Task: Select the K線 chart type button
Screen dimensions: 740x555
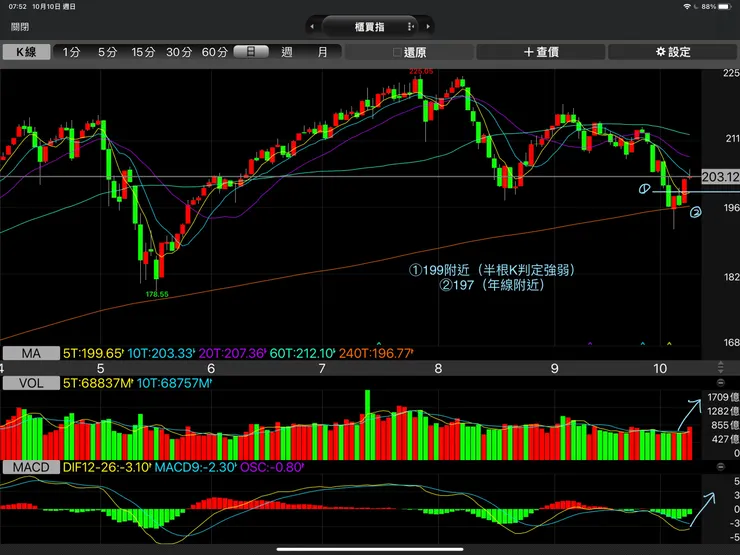Action: (26, 52)
